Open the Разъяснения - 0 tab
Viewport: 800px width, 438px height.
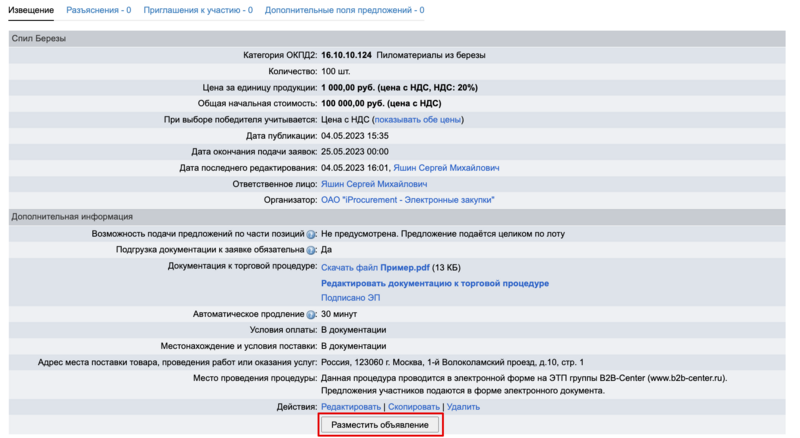pyautogui.click(x=98, y=10)
